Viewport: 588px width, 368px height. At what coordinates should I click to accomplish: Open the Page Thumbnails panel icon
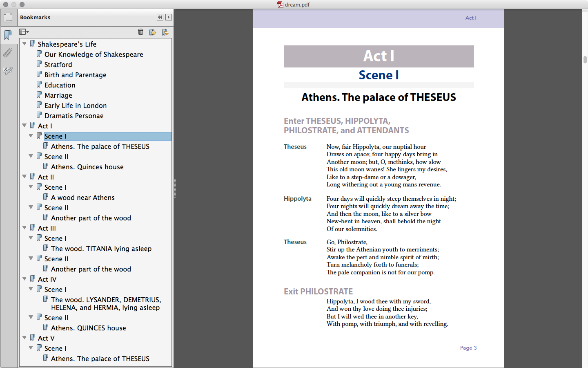[x=8, y=18]
